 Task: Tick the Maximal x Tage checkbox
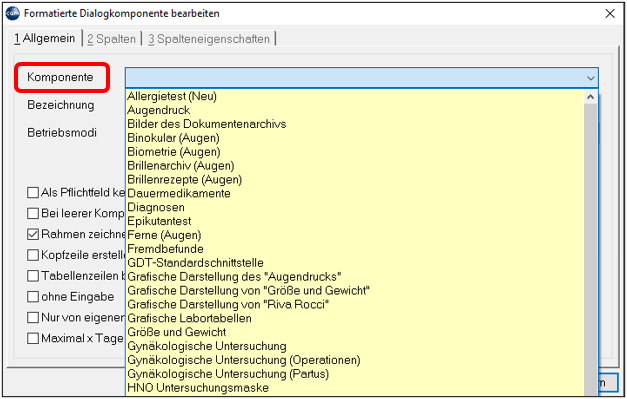33,338
